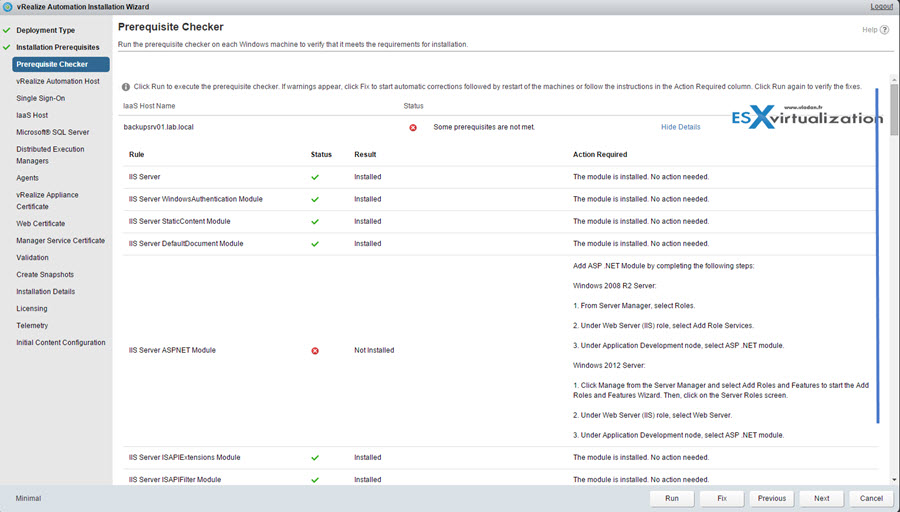Click checkmark icon beside Deployment Type

point(6,30)
